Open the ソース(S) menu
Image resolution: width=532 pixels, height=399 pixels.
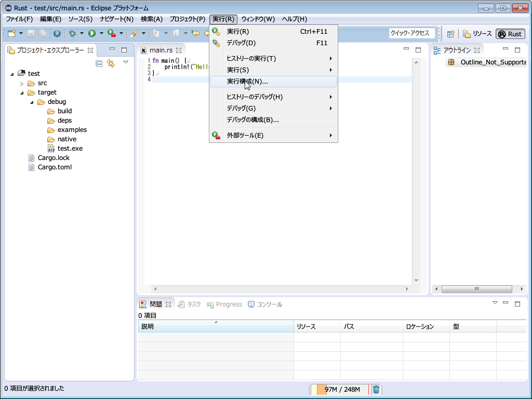pyautogui.click(x=81, y=19)
